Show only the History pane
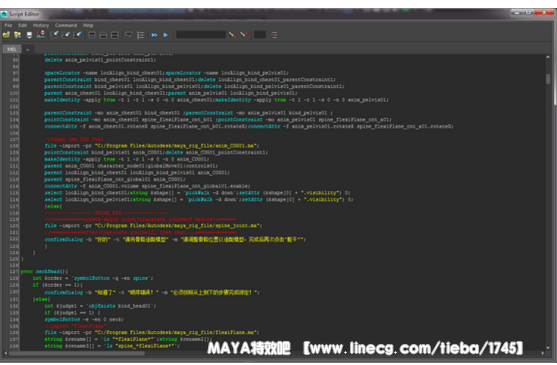Screen dimensions: 557x365 [92, 35]
